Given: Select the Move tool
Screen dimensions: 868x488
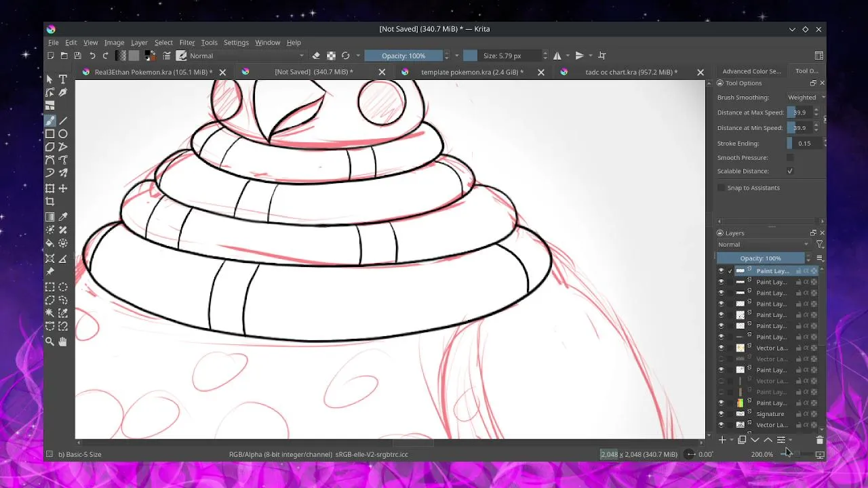Looking at the screenshot, I should pos(63,188).
